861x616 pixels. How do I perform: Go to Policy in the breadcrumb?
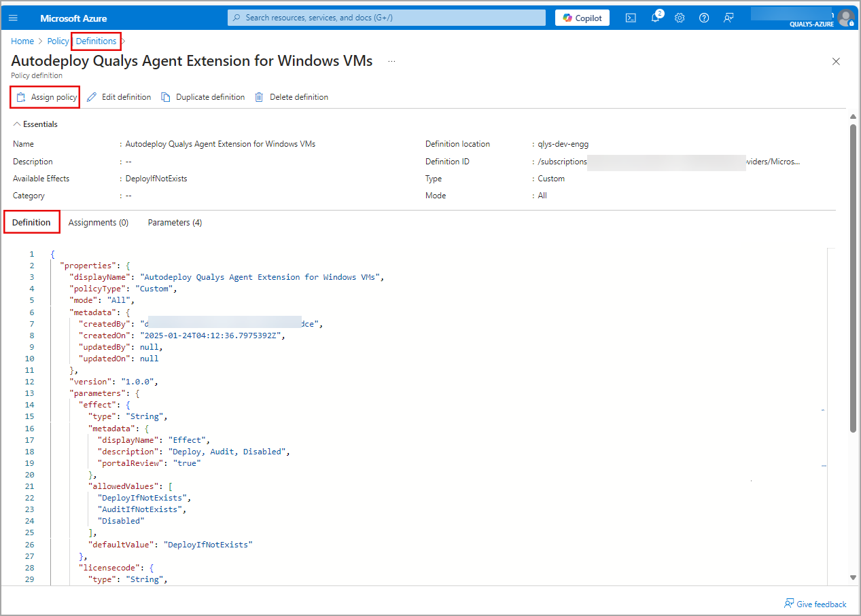[x=58, y=41]
